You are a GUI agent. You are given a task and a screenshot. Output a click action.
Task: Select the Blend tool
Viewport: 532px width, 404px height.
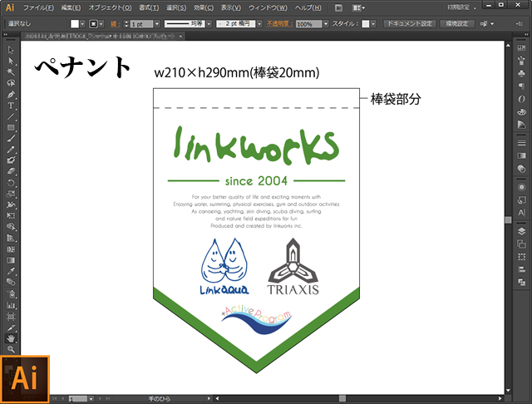click(x=11, y=282)
